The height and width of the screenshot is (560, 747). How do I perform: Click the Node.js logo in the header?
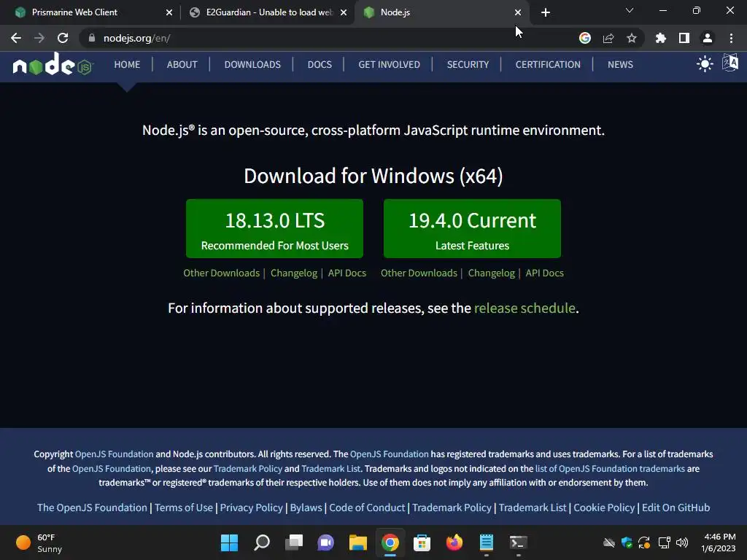[53, 64]
